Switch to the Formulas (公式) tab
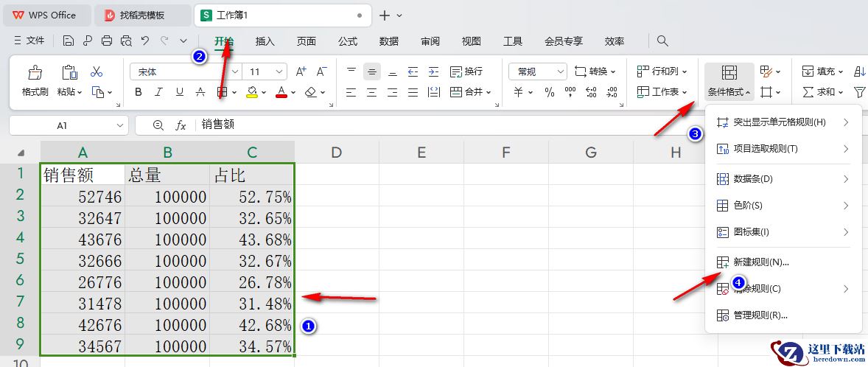The width and height of the screenshot is (868, 367). 348,41
